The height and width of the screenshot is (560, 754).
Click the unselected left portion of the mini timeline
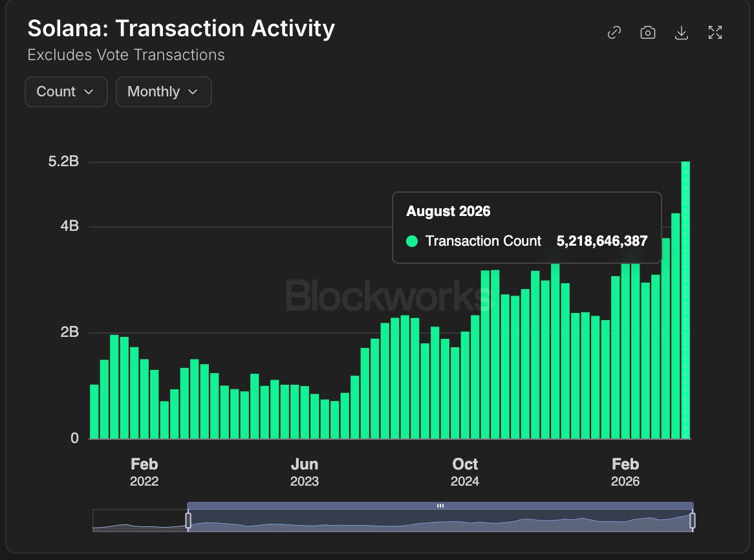[140, 521]
